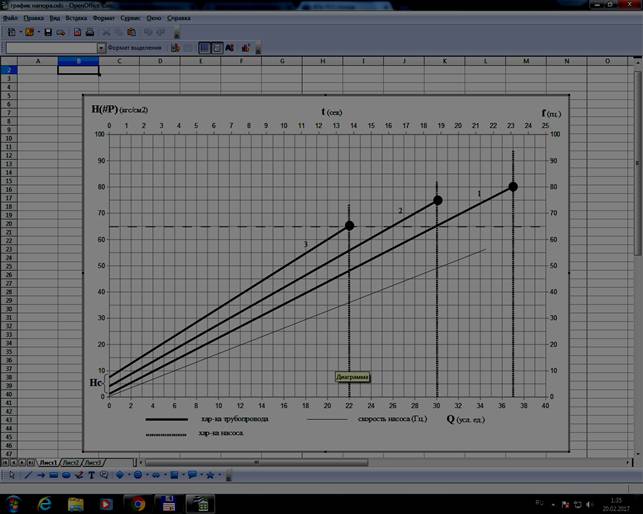Open the Вставка menu
This screenshot has height=514, width=643.
tap(76, 18)
